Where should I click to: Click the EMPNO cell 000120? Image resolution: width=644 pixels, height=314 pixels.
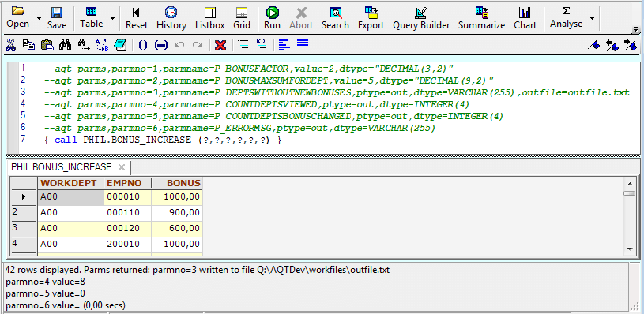128,229
